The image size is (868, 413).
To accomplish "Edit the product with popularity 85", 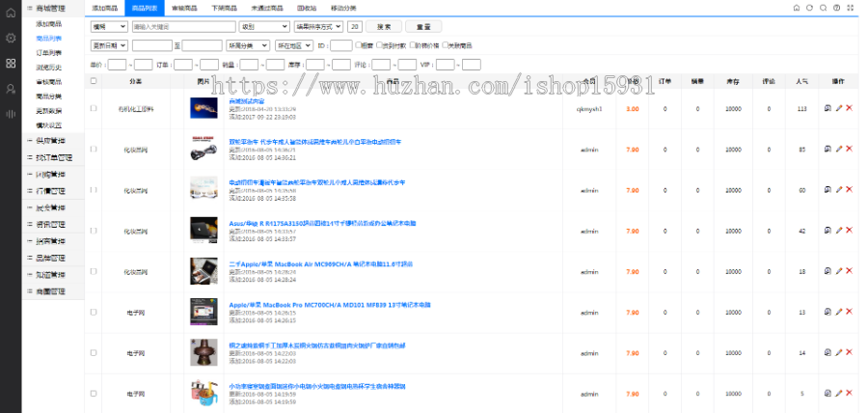I will [839, 149].
